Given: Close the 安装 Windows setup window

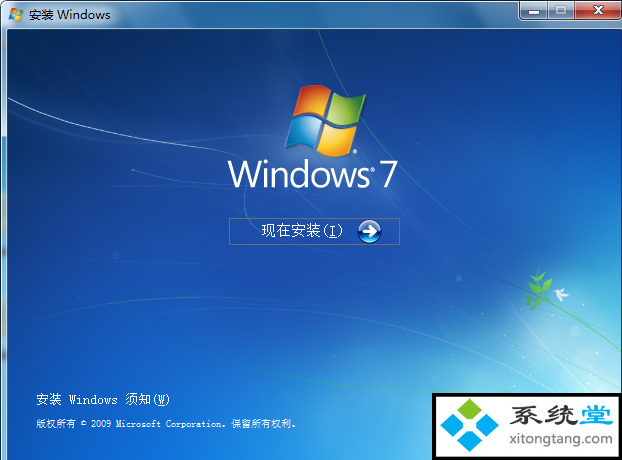Looking at the screenshot, I should pyautogui.click(x=597, y=10).
